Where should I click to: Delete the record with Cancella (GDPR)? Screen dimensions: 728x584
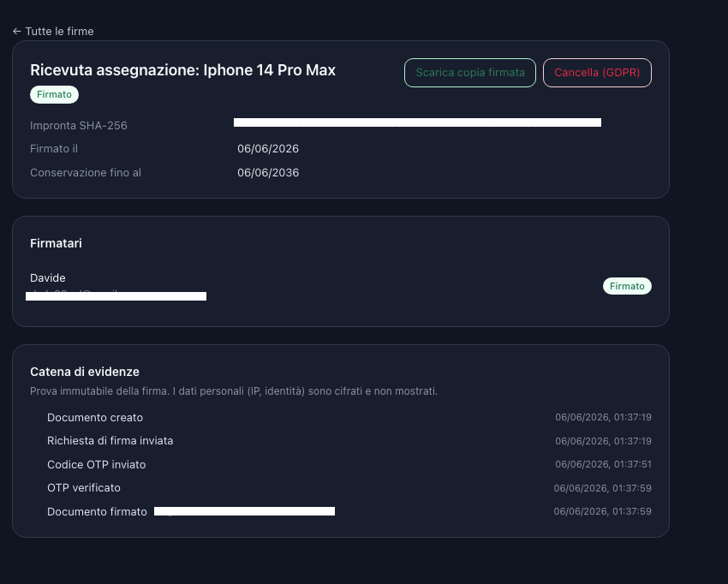click(597, 73)
